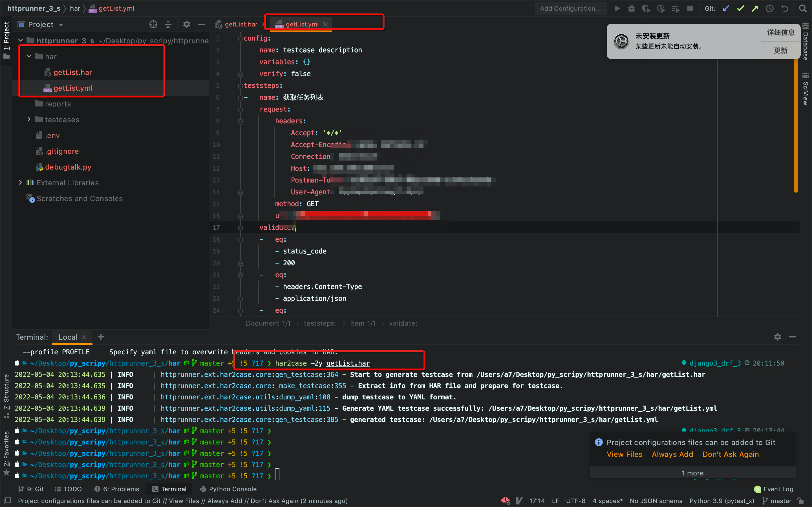Expand the testcases folder
The image size is (812, 507).
tap(29, 119)
